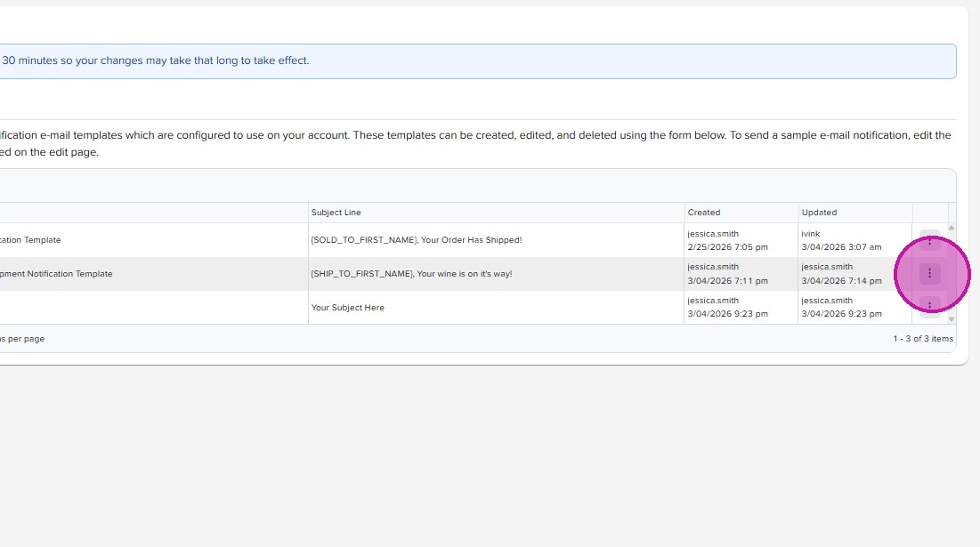The width and height of the screenshot is (980, 547).
Task: Click the first row's template name cell
Action: (30, 240)
